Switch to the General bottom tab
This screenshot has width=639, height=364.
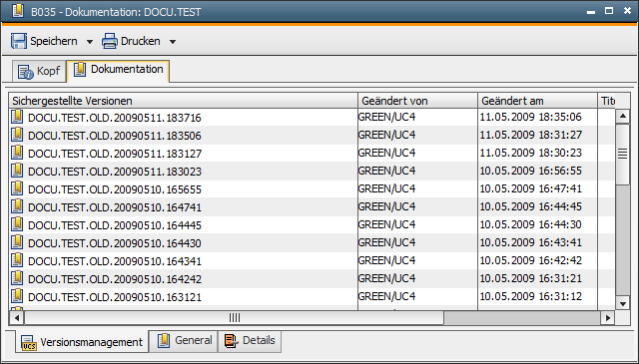[x=184, y=341]
